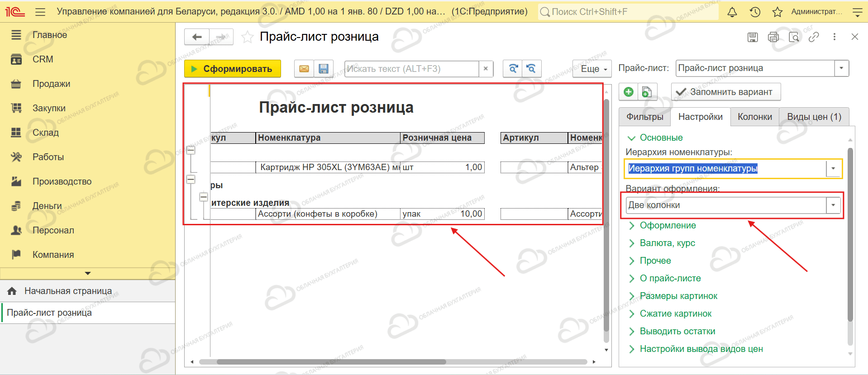The width and height of the screenshot is (868, 375).
Task: Open the Еще dropdown menu
Action: pyautogui.click(x=592, y=69)
